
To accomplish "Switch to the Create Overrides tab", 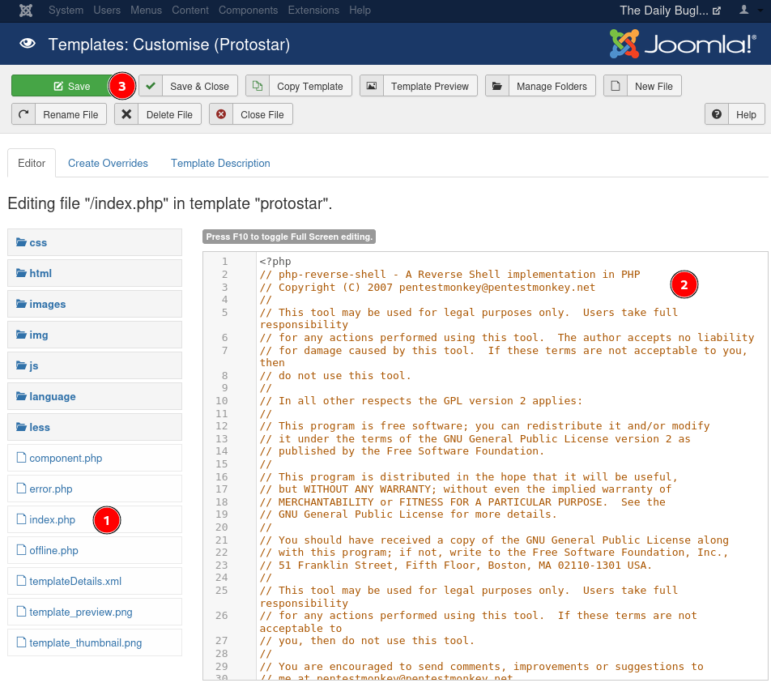I will [108, 164].
